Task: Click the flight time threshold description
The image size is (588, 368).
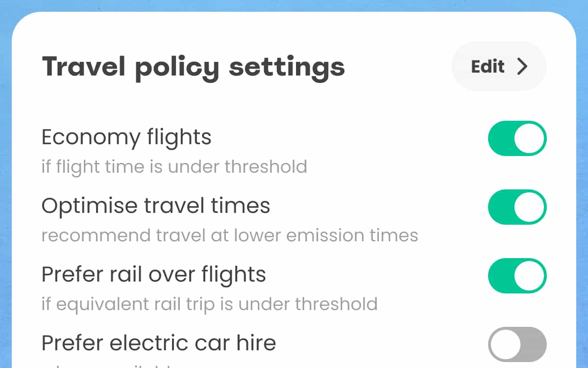Action: 174,167
